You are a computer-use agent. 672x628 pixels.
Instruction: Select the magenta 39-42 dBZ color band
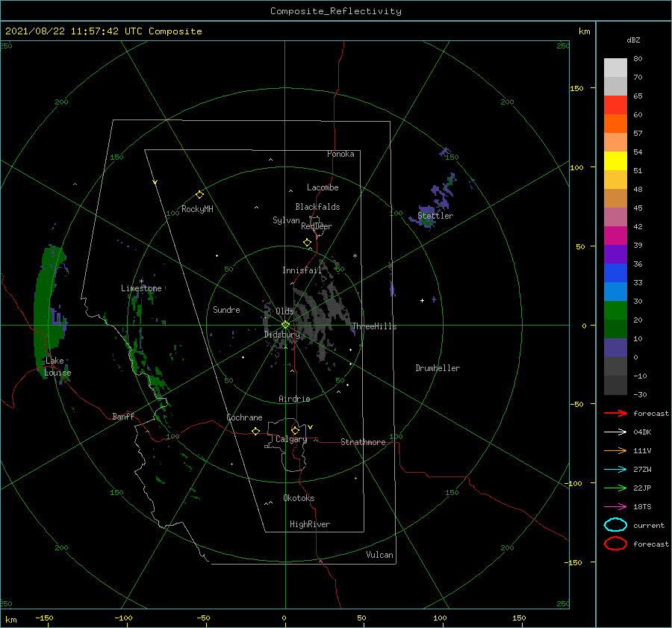pyautogui.click(x=615, y=236)
